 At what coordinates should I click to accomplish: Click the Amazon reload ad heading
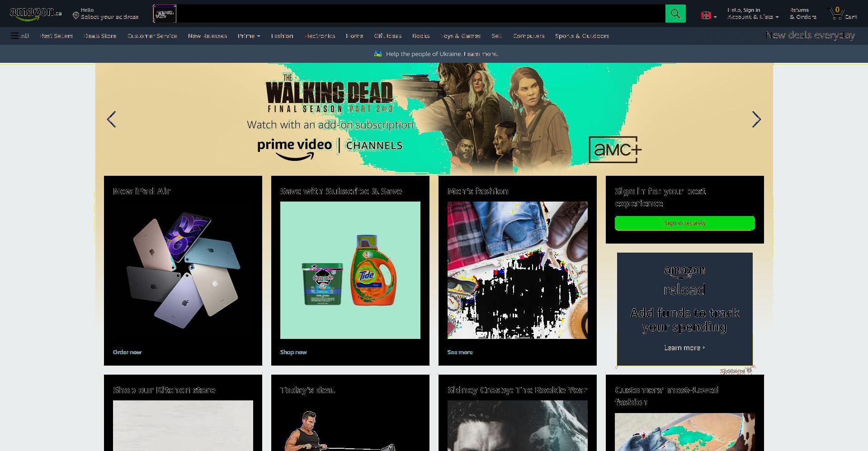(684, 319)
